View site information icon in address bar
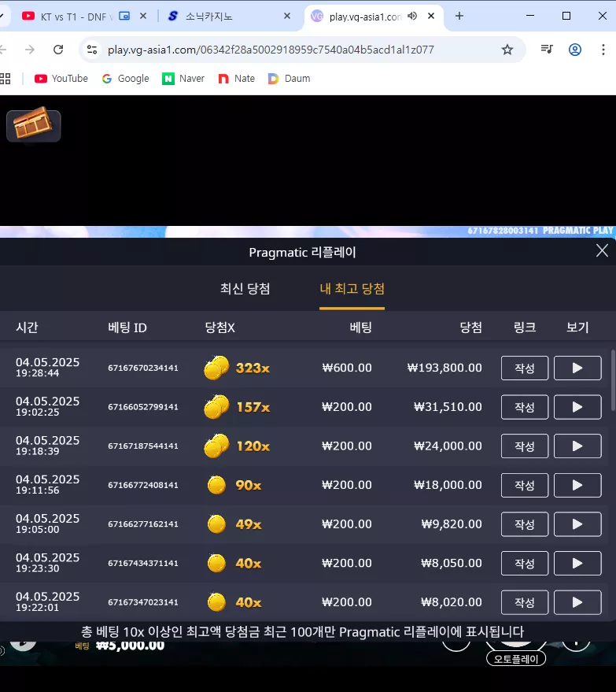Screen dimensions: 616x692 click(x=92, y=50)
